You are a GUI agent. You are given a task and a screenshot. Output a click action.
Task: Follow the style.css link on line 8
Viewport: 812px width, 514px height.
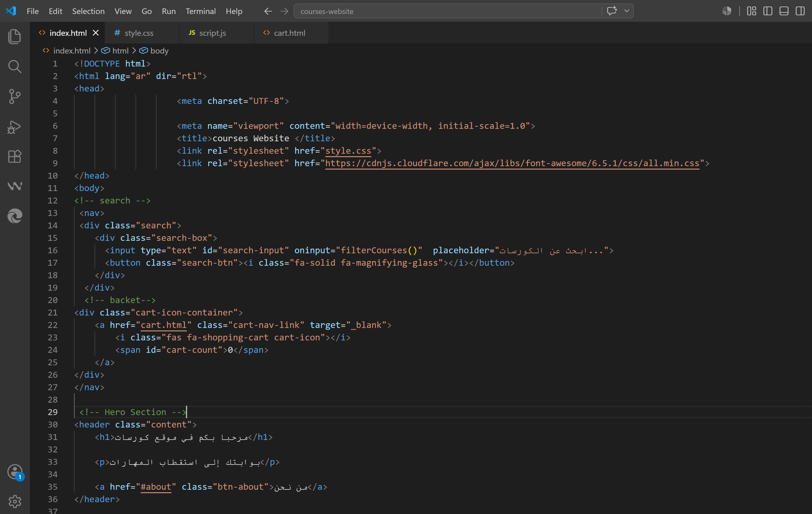point(348,151)
